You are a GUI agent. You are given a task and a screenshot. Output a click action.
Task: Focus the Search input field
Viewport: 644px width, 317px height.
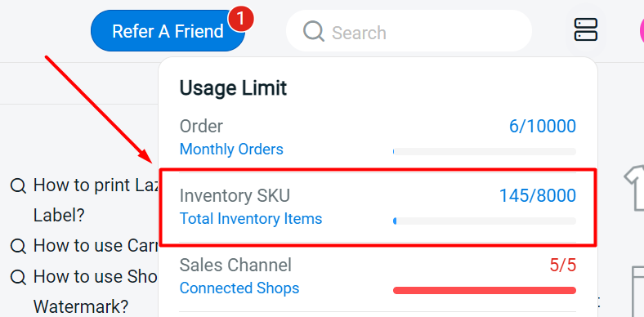409,31
